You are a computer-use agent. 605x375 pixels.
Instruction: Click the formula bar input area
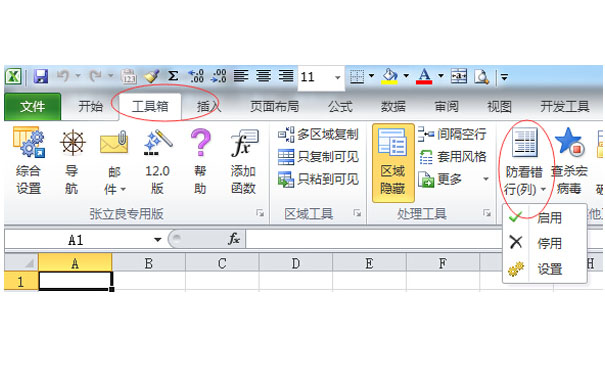point(373,240)
